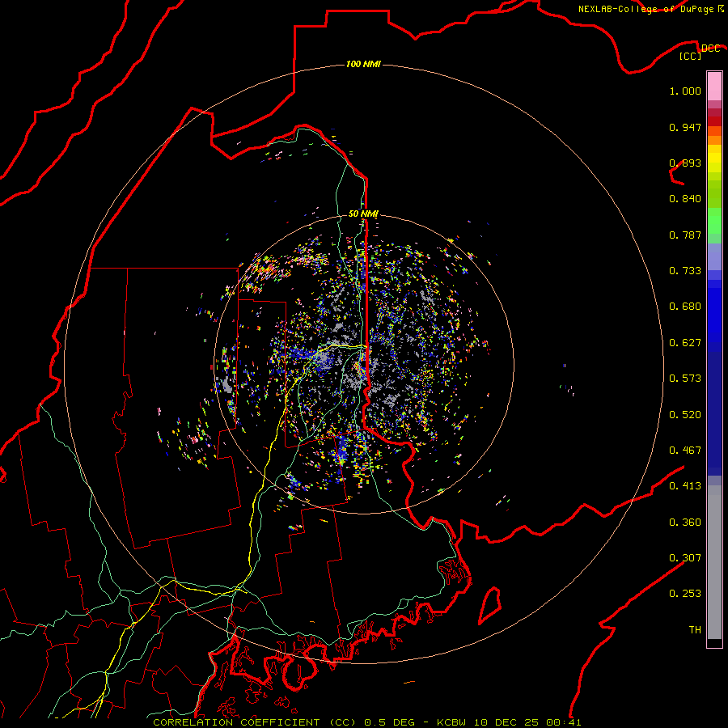The height and width of the screenshot is (728, 728).
Task: Click the long gray segment of the color bar
Action: tap(714, 562)
